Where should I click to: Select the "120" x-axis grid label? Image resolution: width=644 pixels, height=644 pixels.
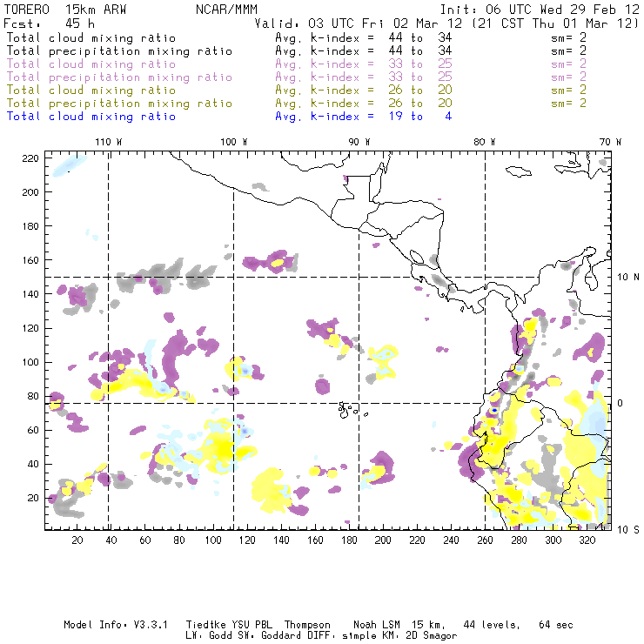pyautogui.click(x=247, y=540)
